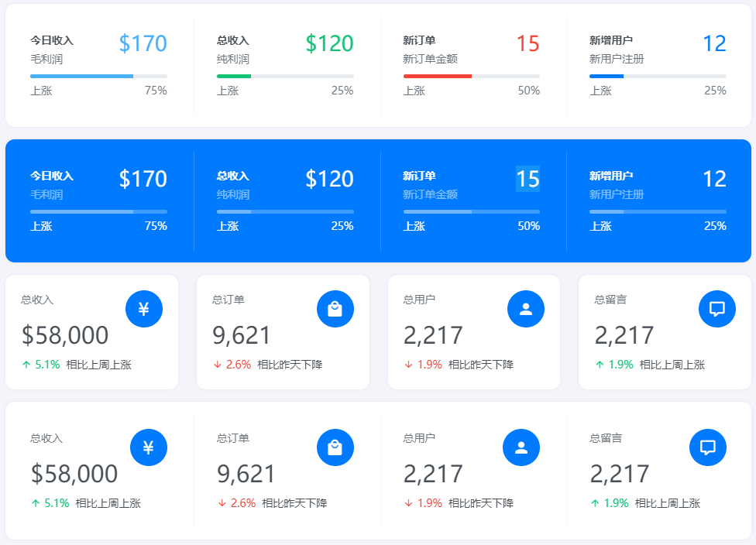
Task: Click the yen icon in the standalone 总收入 card
Action: (144, 309)
